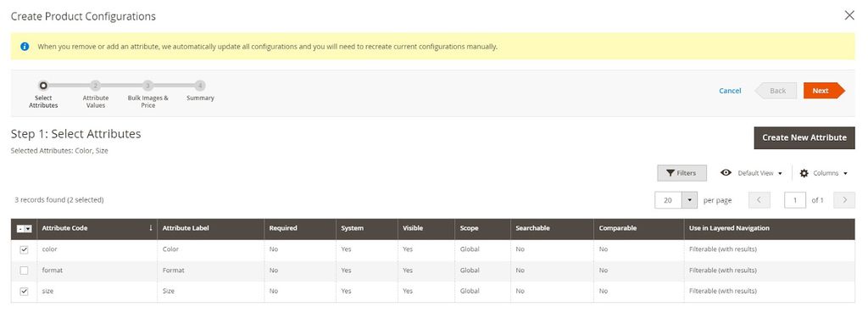Check the format attribute checkbox
Screen dimensions: 868x324
click(x=24, y=271)
